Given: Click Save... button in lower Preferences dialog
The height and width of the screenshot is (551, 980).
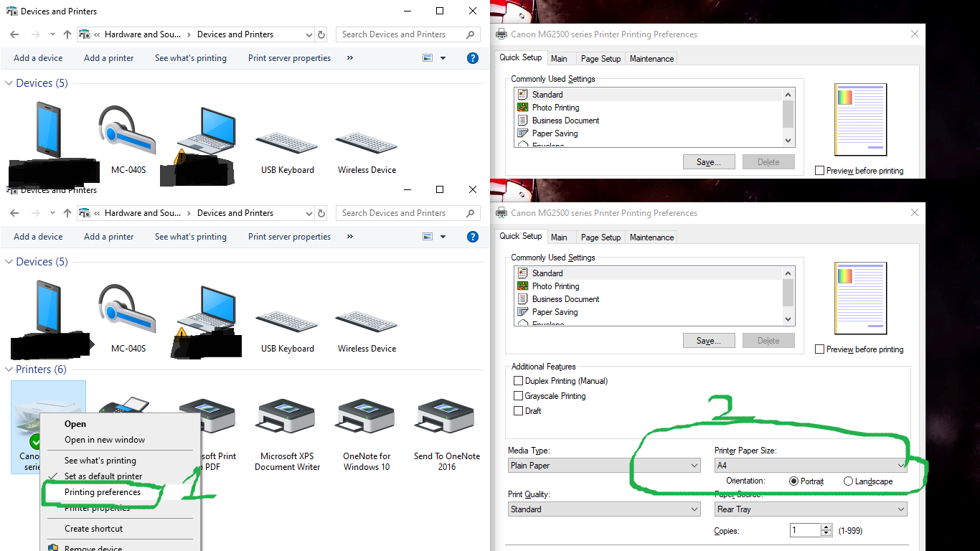Looking at the screenshot, I should (709, 341).
